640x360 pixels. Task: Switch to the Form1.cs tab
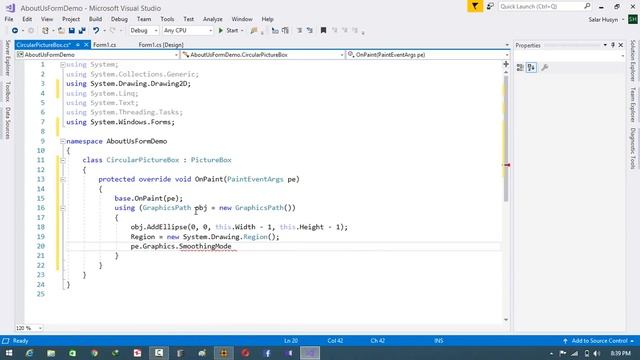104,45
